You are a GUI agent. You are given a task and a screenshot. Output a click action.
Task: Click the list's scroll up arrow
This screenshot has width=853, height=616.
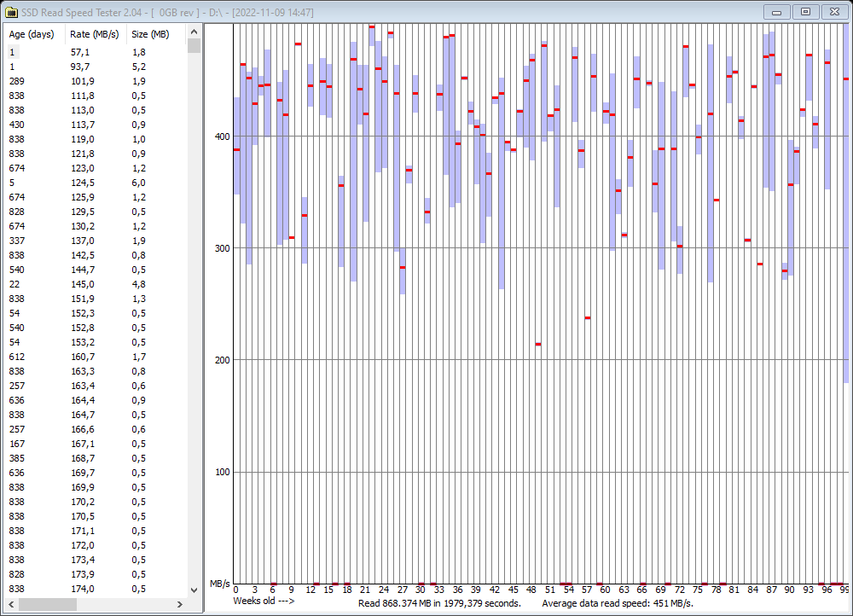click(x=194, y=32)
